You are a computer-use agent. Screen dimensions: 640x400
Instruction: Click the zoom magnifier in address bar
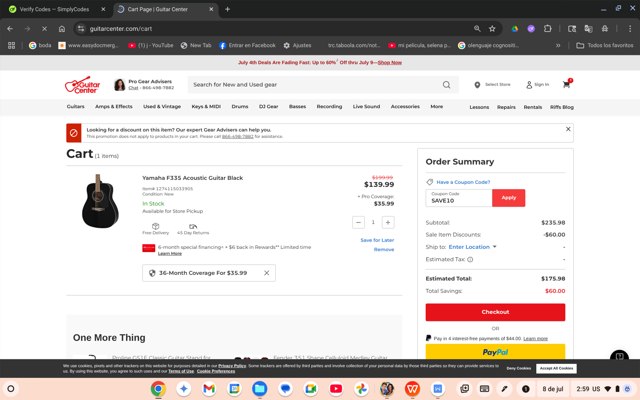coord(477,29)
